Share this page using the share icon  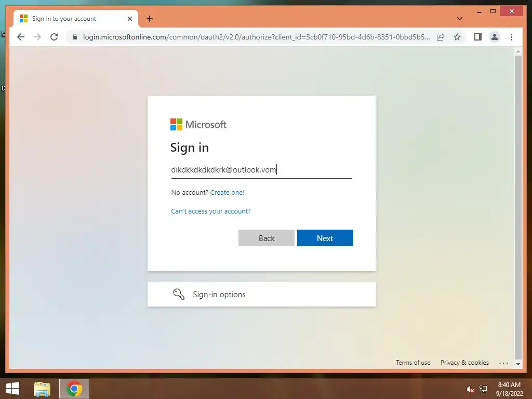pos(441,37)
